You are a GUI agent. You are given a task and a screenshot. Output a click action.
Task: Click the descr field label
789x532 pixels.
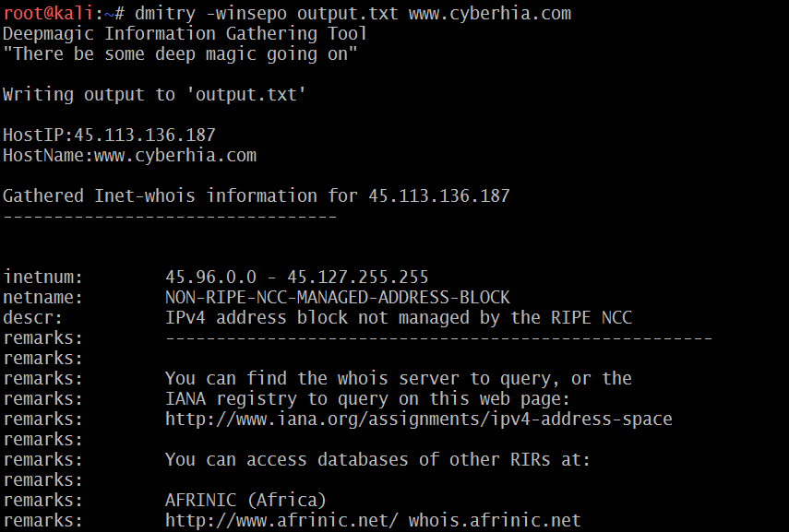click(33, 317)
